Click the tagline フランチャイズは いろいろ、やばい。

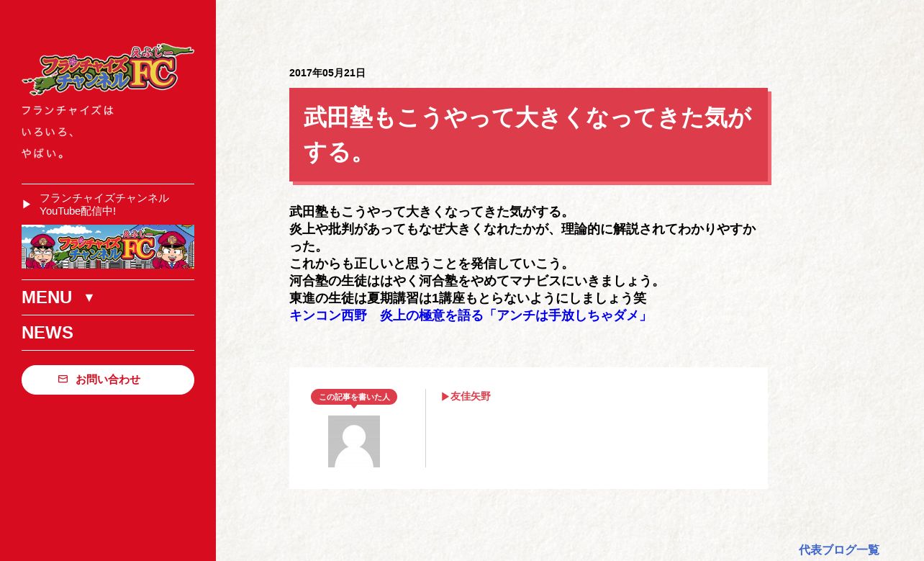[x=68, y=132]
